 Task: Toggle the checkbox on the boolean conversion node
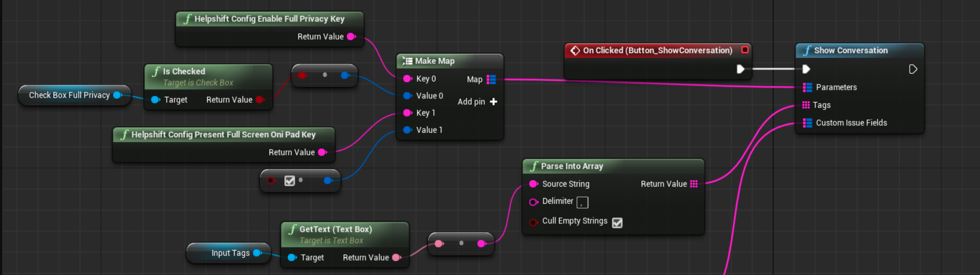[289, 181]
